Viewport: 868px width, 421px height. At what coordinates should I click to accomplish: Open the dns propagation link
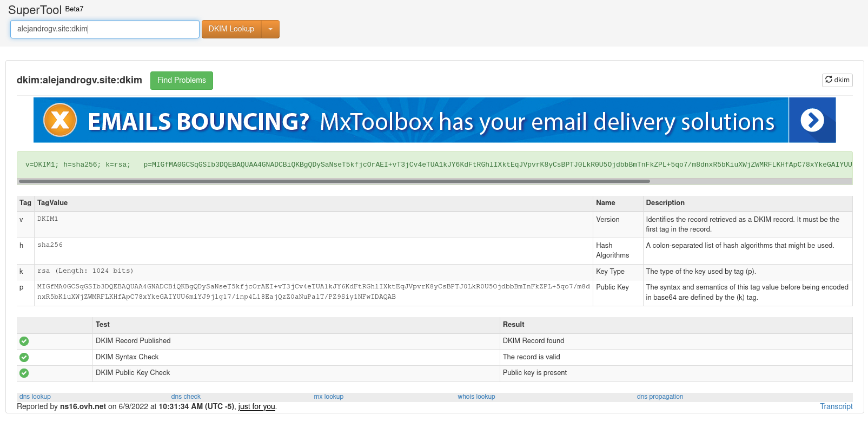pos(660,397)
